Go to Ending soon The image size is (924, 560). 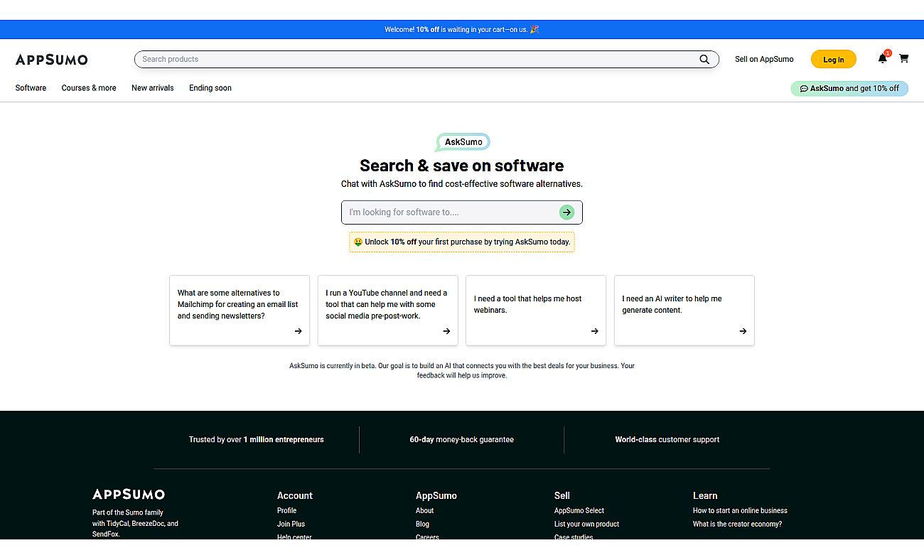coord(210,88)
